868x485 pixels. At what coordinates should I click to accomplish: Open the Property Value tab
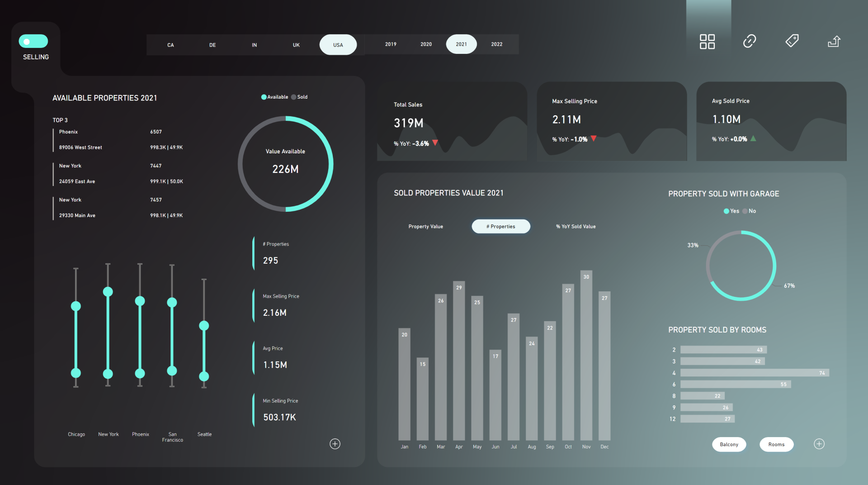pyautogui.click(x=425, y=226)
